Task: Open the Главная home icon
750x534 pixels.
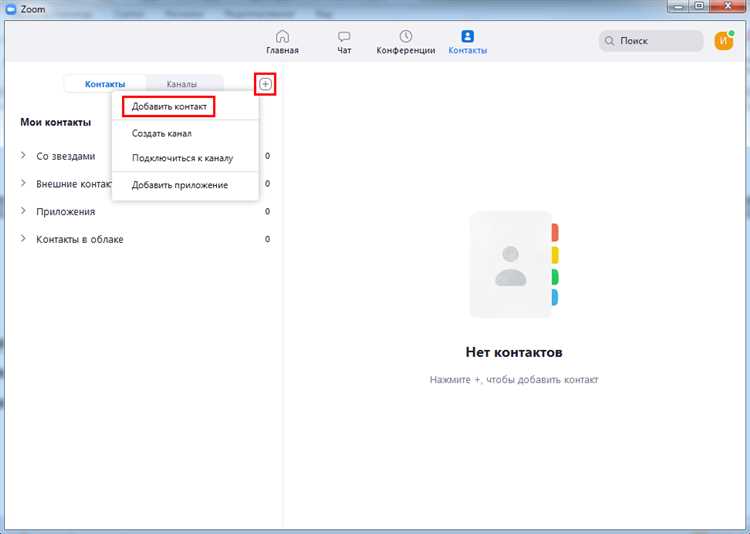Action: pos(282,37)
